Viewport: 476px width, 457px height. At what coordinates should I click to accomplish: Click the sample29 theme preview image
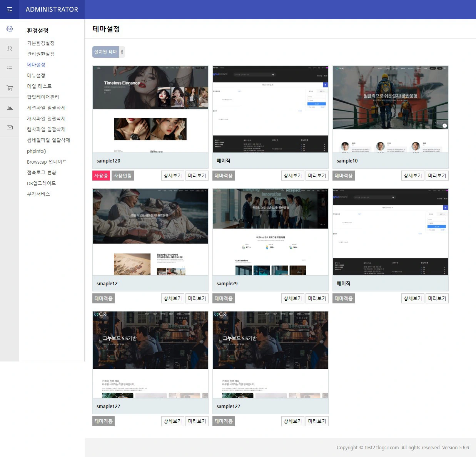271,232
